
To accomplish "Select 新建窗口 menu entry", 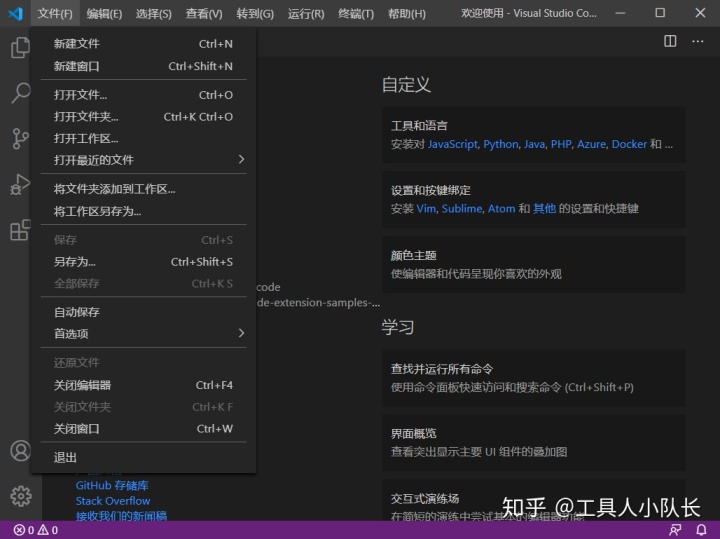I will [143, 66].
